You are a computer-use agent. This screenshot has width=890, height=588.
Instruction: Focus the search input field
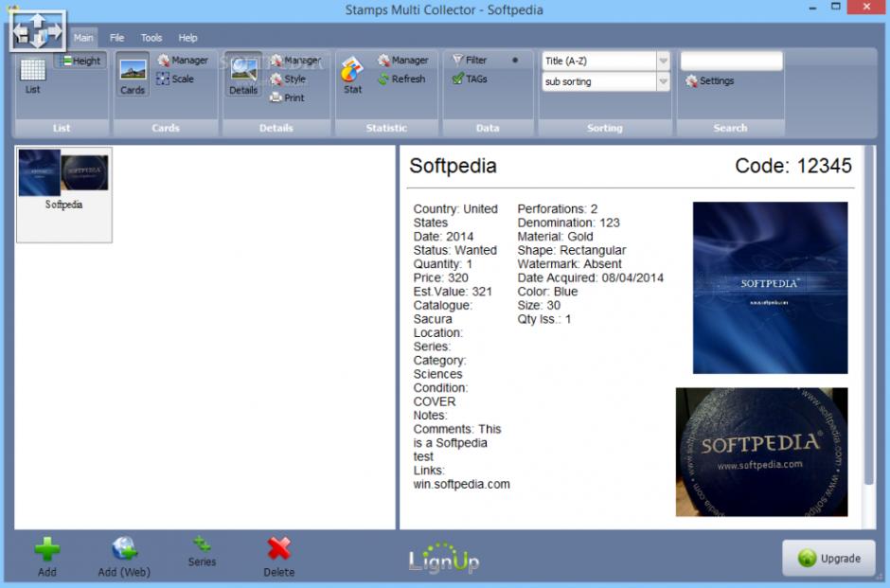coord(731,61)
